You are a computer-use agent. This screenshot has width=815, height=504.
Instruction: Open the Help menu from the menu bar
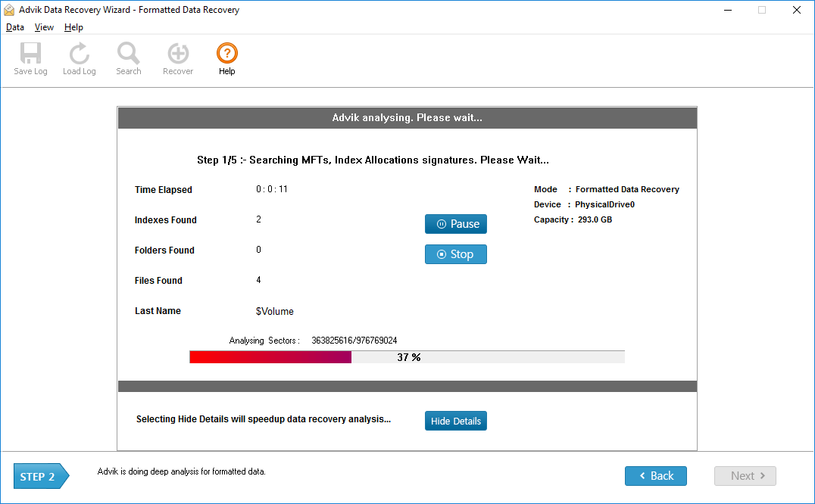pos(73,26)
